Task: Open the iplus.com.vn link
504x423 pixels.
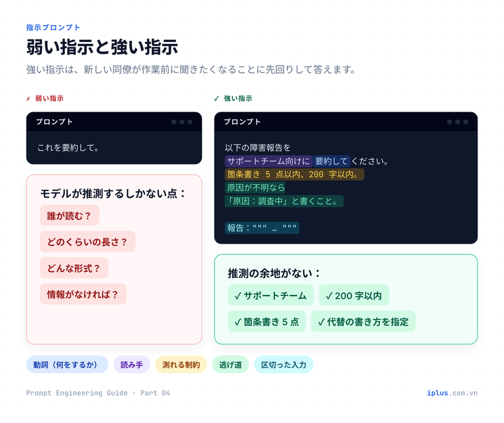Action: pos(452,393)
